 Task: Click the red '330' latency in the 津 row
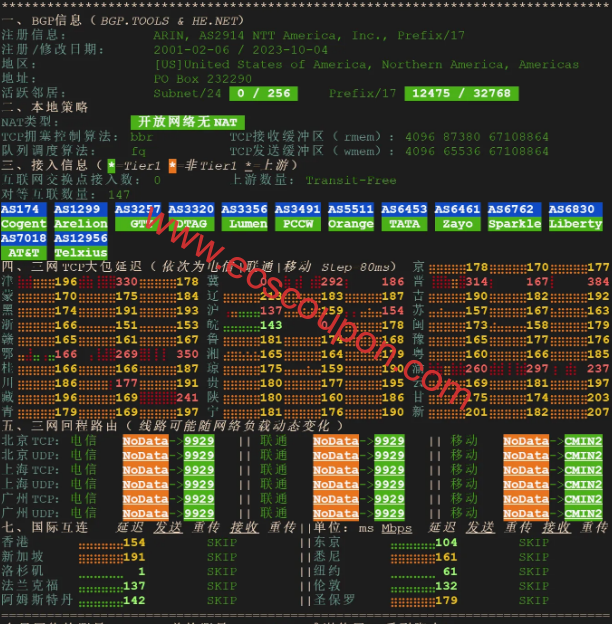[x=127, y=282]
